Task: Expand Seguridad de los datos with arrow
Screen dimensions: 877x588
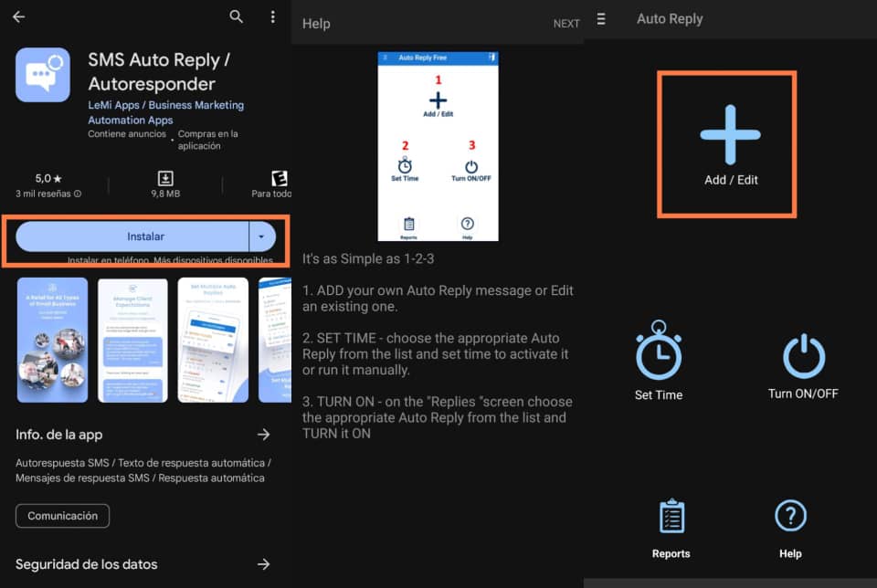Action: (x=263, y=564)
